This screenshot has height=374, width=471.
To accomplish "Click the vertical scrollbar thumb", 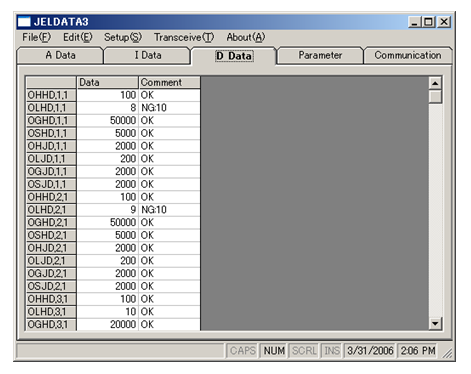I will pos(435,97).
